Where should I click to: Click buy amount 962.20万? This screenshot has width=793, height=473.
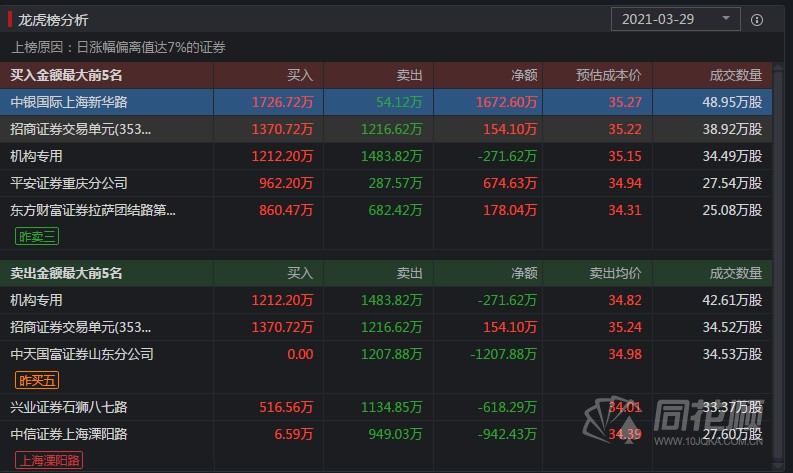tap(286, 183)
